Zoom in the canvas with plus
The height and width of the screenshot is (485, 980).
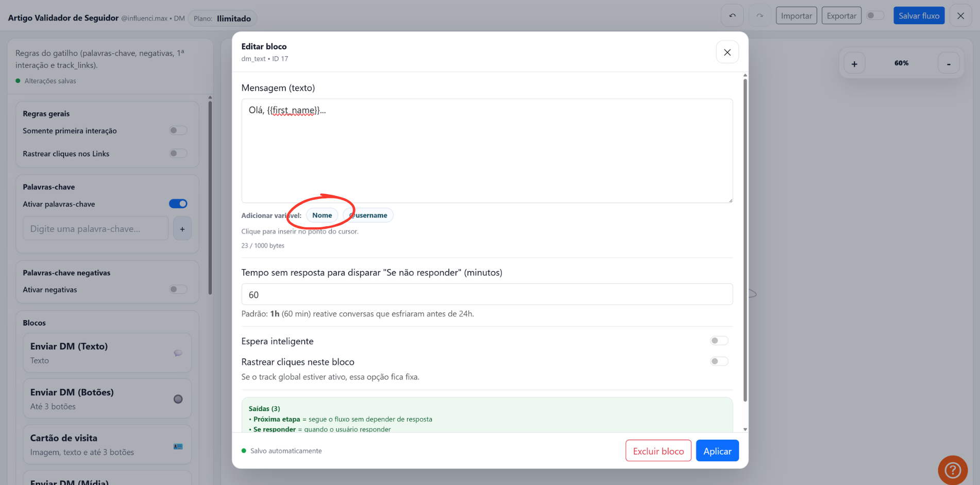point(854,63)
